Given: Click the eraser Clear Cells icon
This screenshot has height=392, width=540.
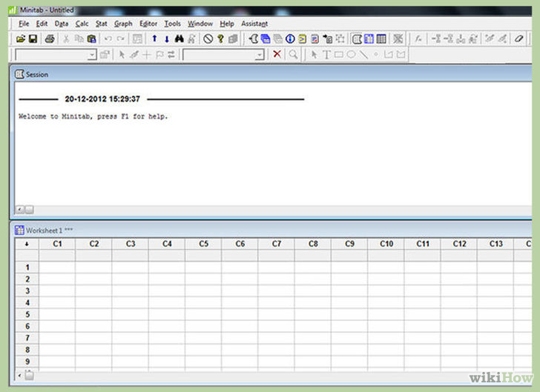Looking at the screenshot, I should pos(519,39).
